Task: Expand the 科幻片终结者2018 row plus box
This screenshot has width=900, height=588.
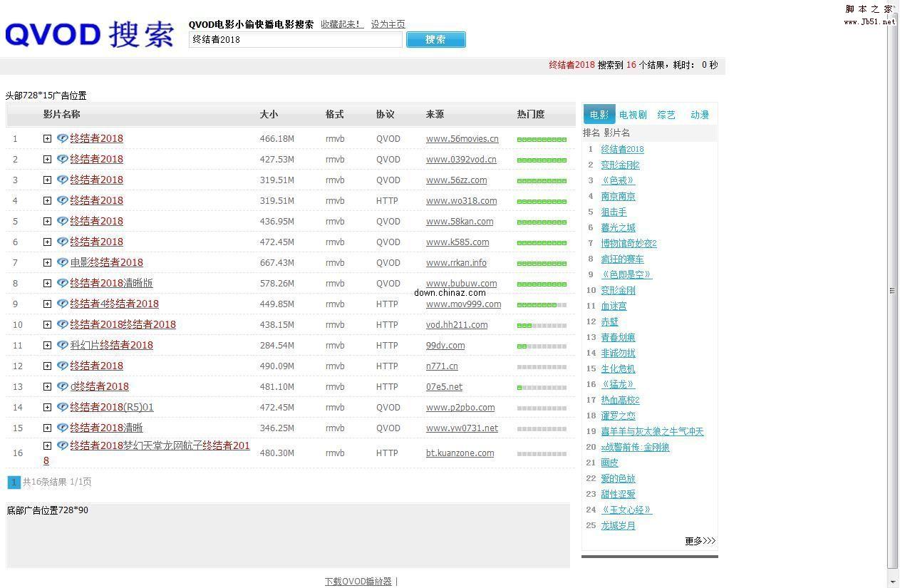Action: tap(47, 346)
